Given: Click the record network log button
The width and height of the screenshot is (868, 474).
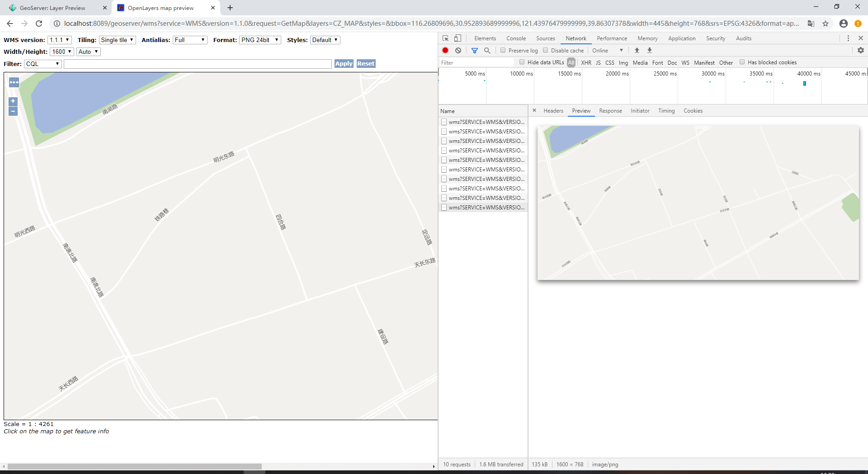Looking at the screenshot, I should point(445,50).
